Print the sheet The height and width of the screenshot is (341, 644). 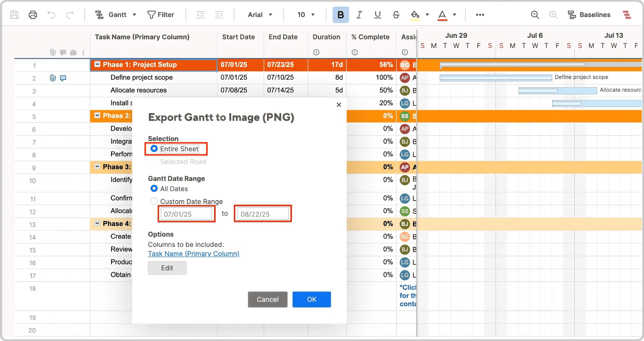pos(32,15)
